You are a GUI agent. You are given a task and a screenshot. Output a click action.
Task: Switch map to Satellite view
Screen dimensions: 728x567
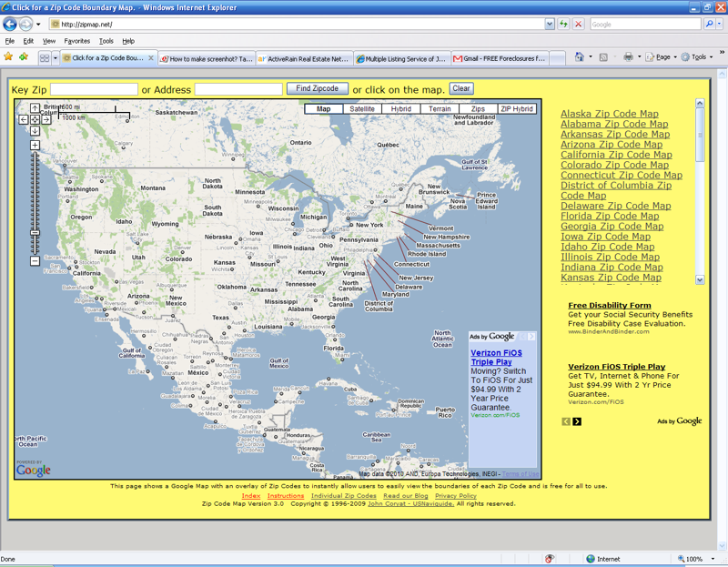click(x=362, y=108)
